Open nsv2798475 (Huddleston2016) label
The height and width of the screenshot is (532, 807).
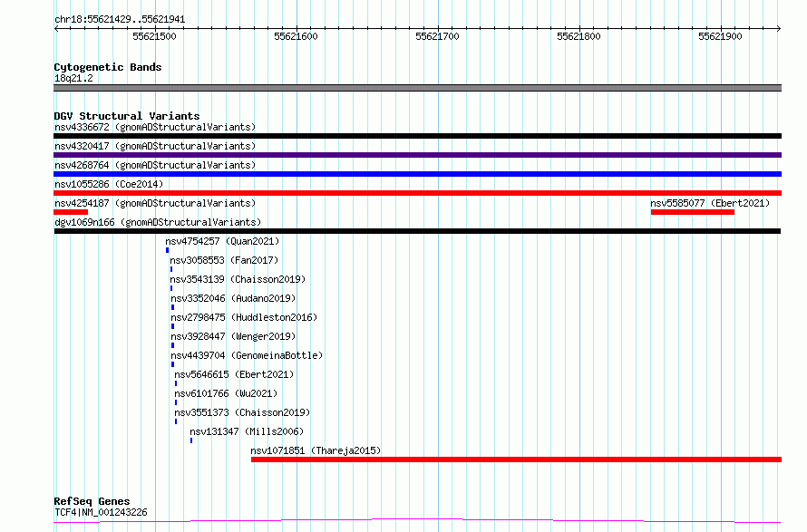pos(244,317)
